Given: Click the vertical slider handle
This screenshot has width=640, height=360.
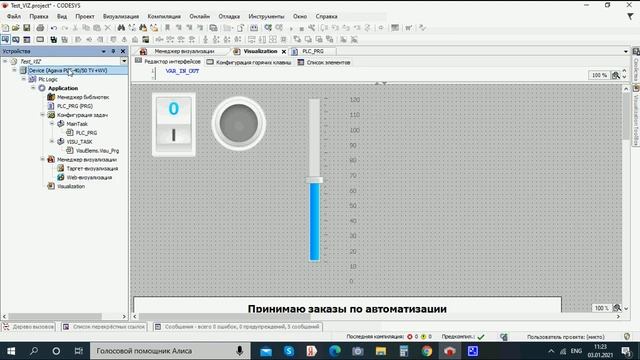Looking at the screenshot, I should (315, 180).
